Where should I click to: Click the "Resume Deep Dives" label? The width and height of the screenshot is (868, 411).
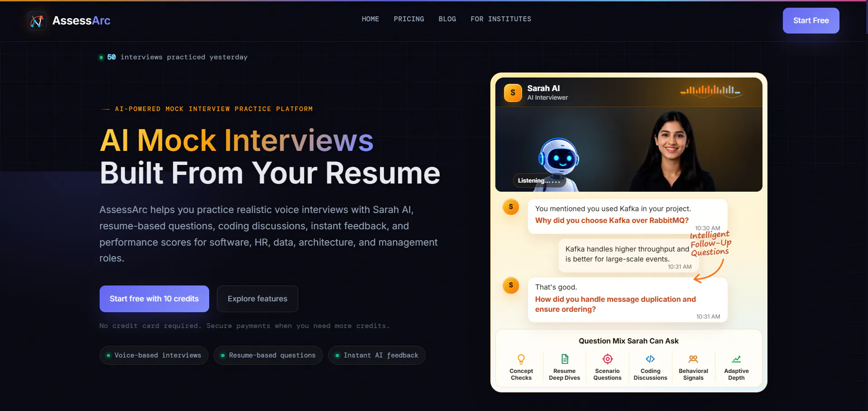(565, 374)
